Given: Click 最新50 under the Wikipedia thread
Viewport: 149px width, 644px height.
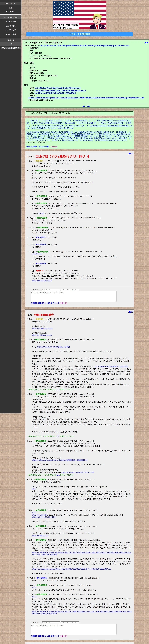Looking at the screenshot, I should 41,636.
